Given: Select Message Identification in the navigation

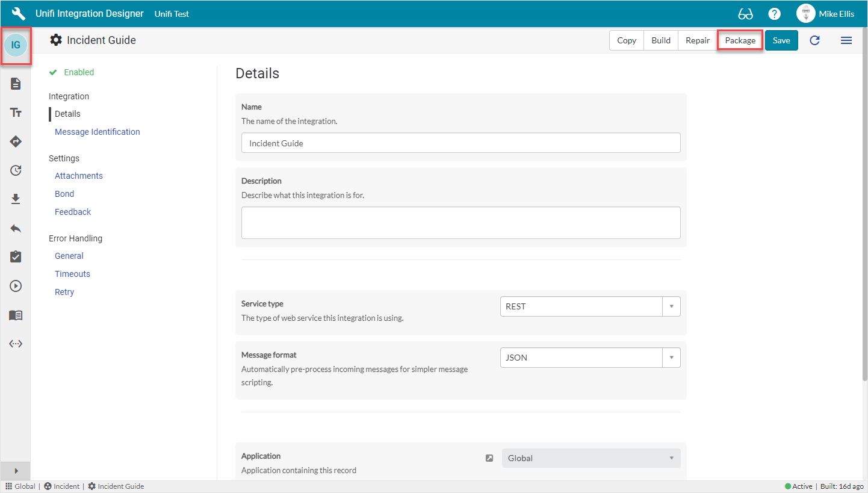Looking at the screenshot, I should (97, 132).
